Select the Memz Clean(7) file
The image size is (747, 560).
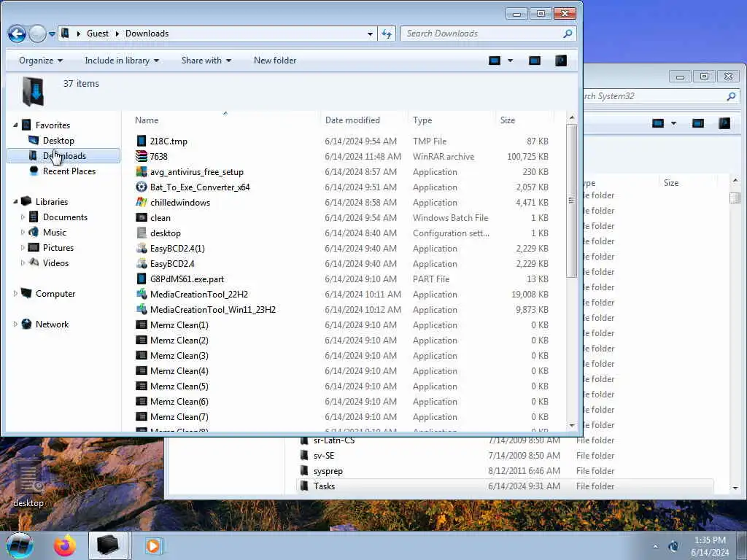[x=179, y=416]
